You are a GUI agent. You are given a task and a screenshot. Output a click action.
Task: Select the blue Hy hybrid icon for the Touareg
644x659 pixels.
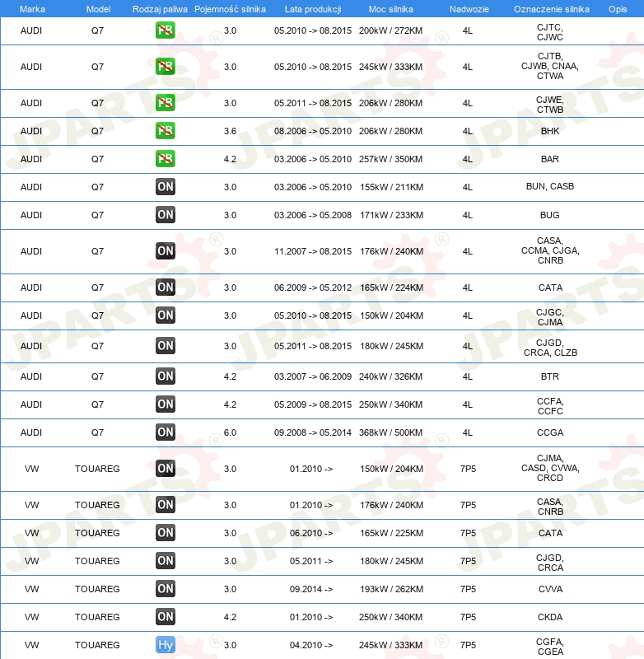click(x=166, y=645)
